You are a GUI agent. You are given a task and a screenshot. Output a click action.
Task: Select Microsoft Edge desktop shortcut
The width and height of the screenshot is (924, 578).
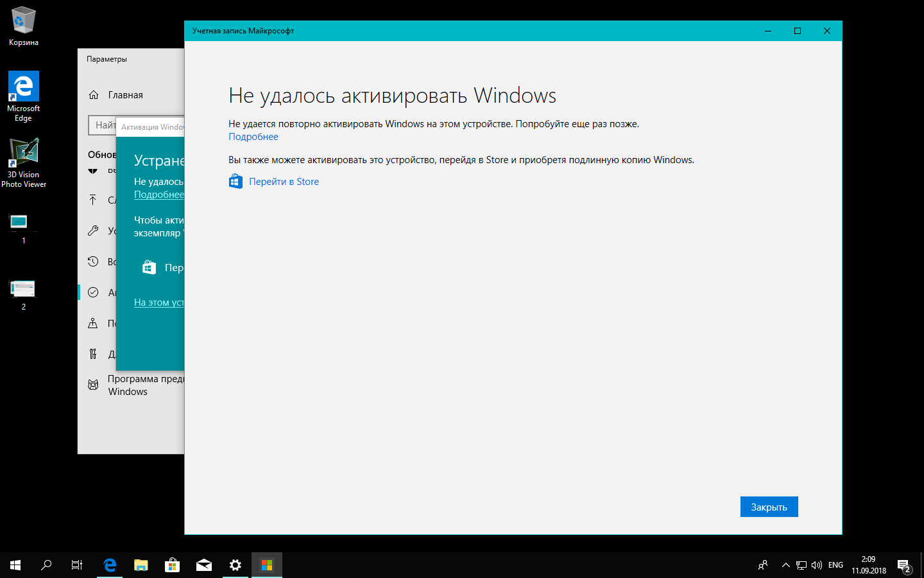tap(24, 96)
